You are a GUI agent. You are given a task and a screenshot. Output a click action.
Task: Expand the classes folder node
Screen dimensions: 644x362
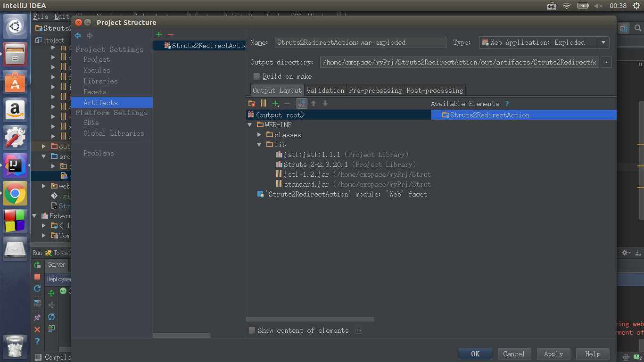click(259, 135)
